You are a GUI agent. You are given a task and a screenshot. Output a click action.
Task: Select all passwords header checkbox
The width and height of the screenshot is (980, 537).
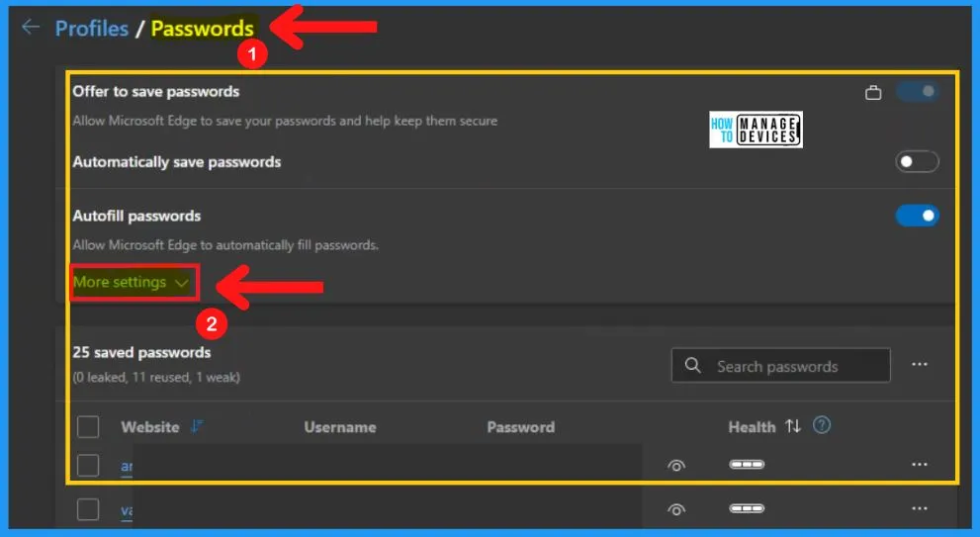pyautogui.click(x=88, y=427)
